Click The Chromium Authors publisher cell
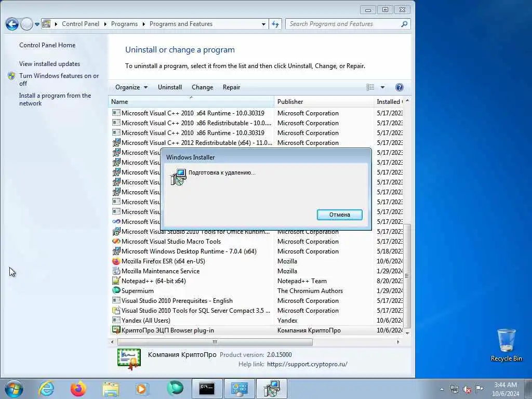 coord(310,291)
